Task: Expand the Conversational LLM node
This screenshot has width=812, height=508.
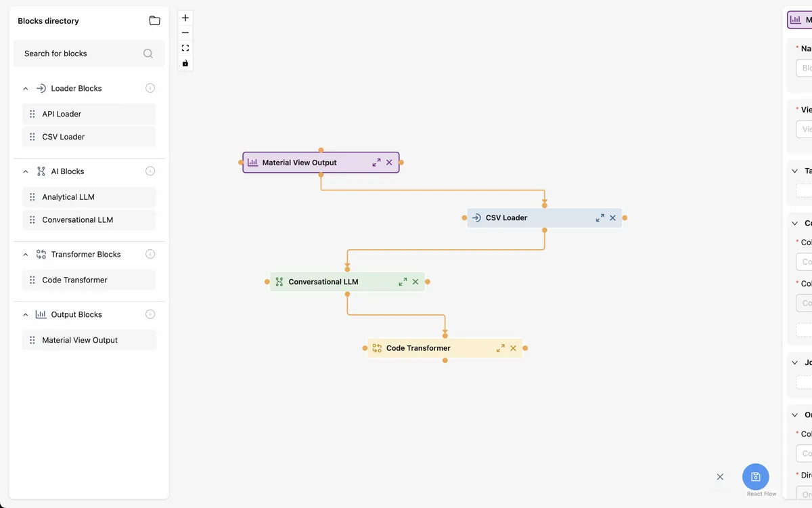Action: 403,282
